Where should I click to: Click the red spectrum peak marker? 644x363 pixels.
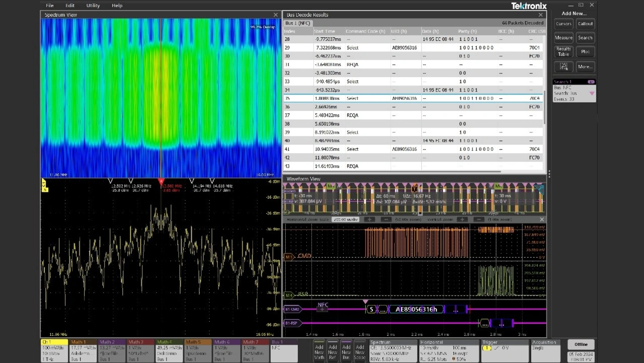162,181
